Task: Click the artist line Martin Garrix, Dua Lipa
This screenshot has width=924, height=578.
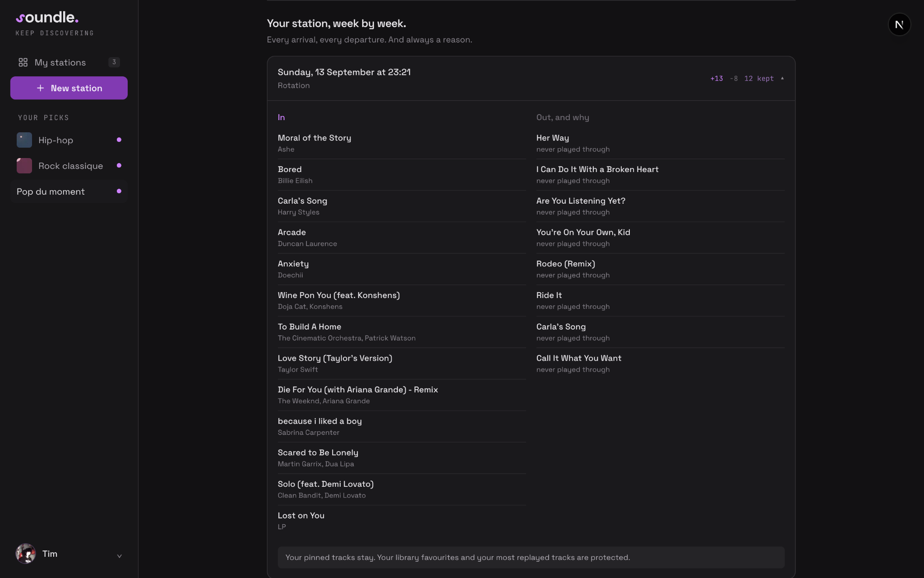Action: [316, 464]
